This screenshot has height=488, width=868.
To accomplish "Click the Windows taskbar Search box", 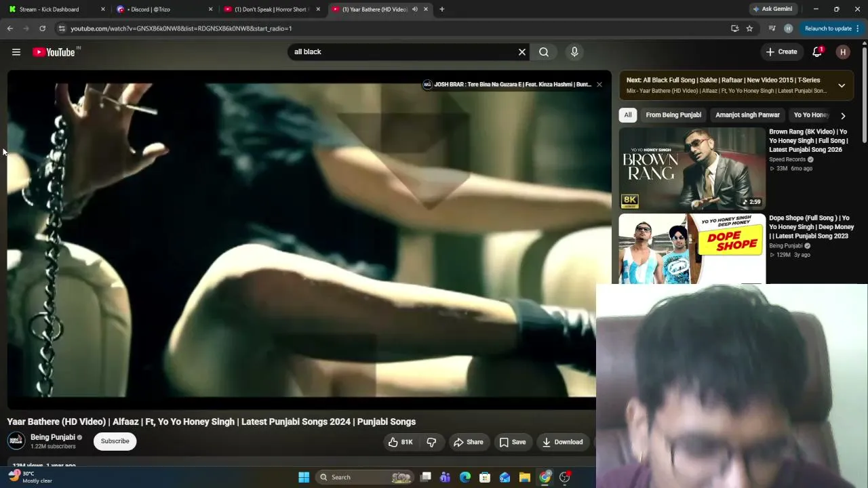I will (x=366, y=477).
